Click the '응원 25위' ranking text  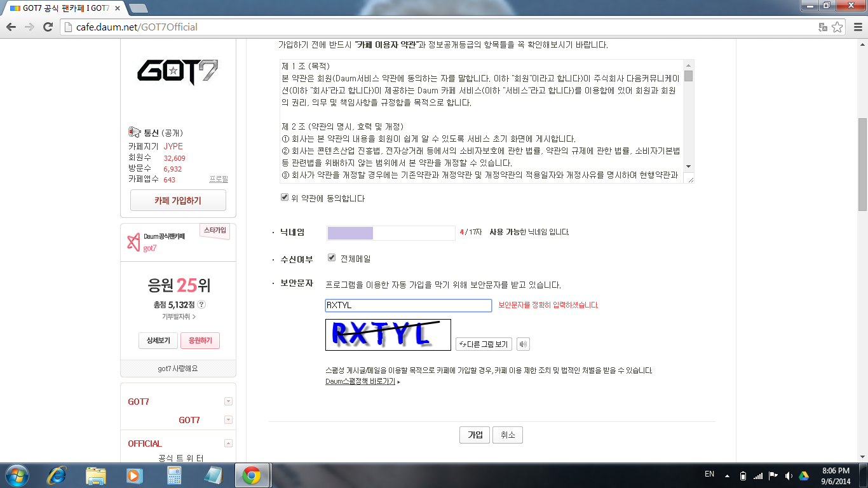(x=179, y=284)
